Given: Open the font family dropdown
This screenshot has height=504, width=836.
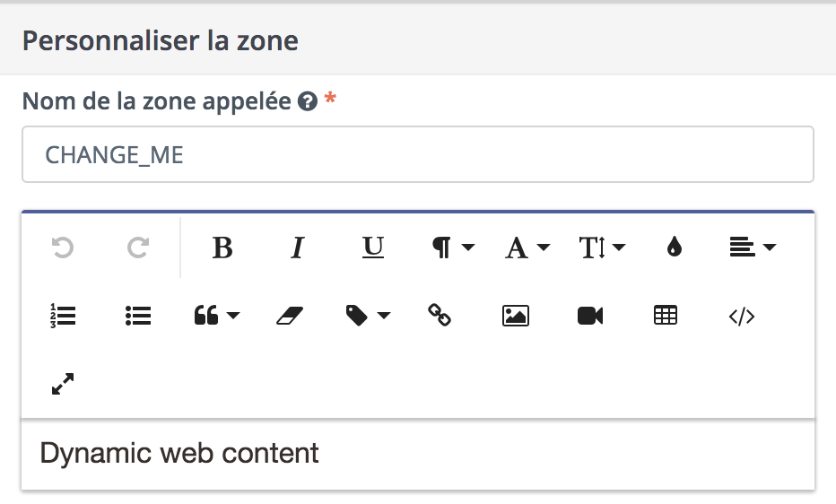Looking at the screenshot, I should (x=527, y=248).
